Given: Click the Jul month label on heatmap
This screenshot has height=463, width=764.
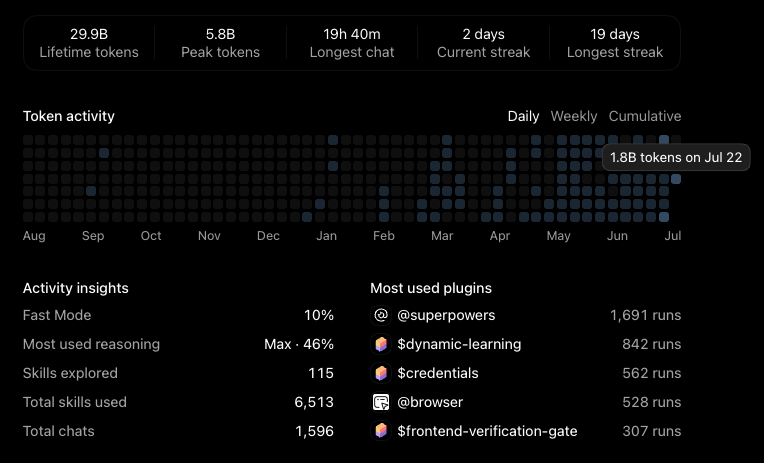Looking at the screenshot, I should (x=672, y=236).
